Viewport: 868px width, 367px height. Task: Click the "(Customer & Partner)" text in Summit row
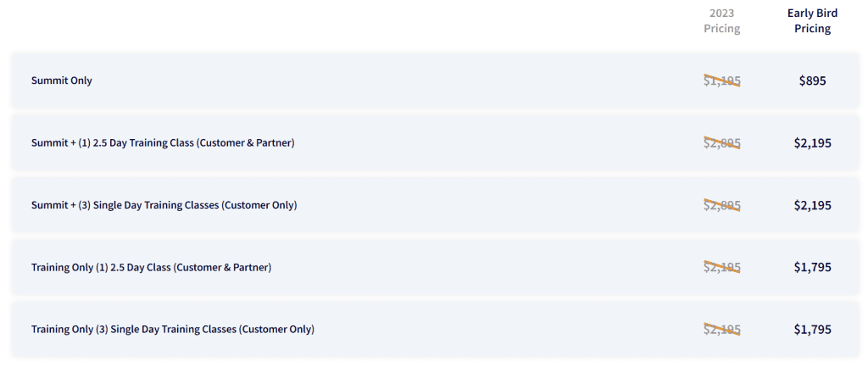245,142
